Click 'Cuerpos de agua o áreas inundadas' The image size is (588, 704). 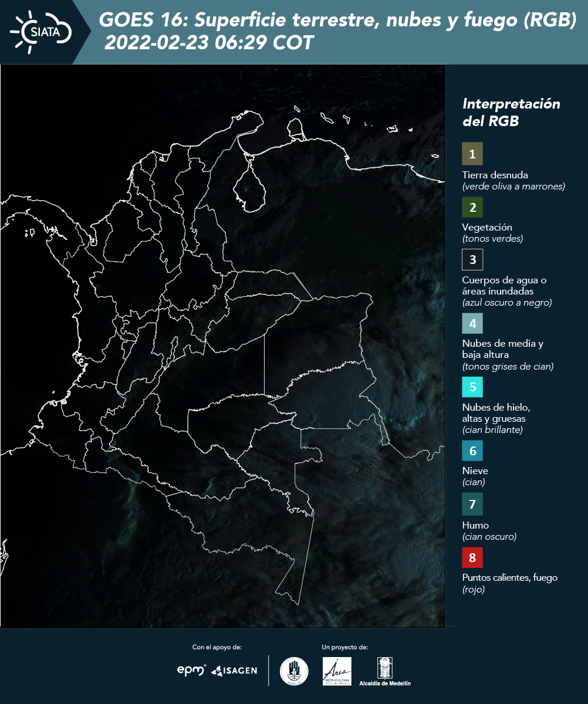click(505, 286)
